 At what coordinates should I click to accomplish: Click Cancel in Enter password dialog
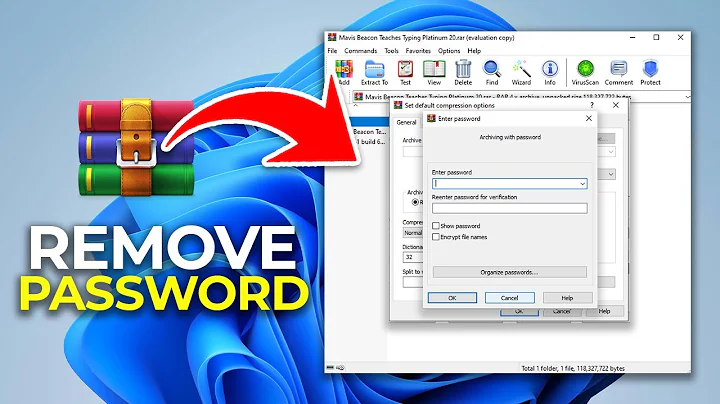[x=510, y=298]
